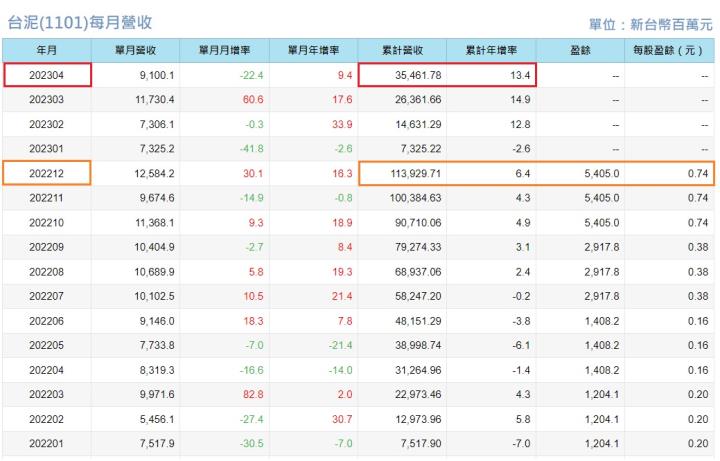Select the 202205 month cell
Screen dimensions: 720x461
coord(47,345)
